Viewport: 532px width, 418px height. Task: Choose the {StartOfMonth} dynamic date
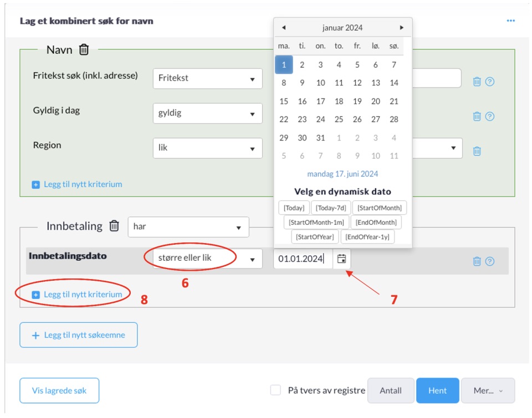(x=379, y=208)
